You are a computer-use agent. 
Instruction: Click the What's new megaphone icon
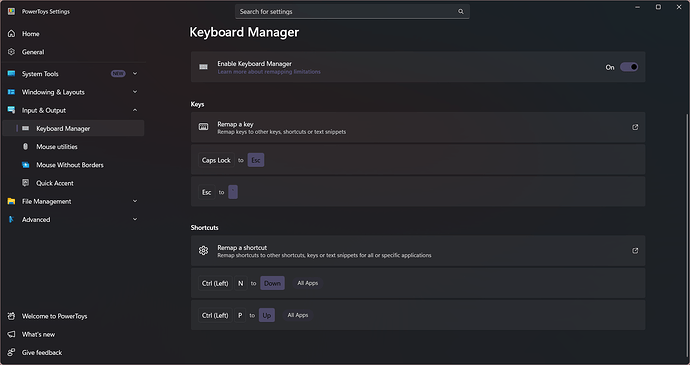pos(11,334)
